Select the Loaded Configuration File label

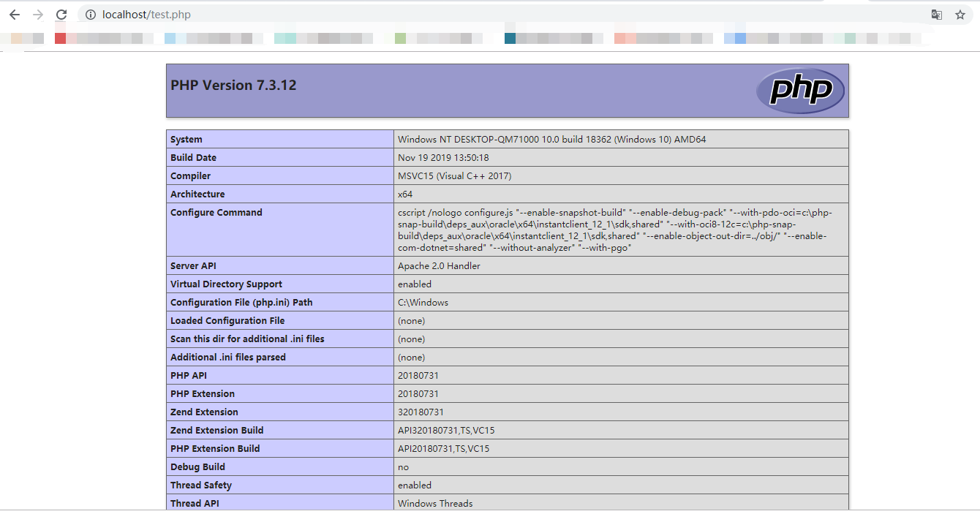[227, 321]
